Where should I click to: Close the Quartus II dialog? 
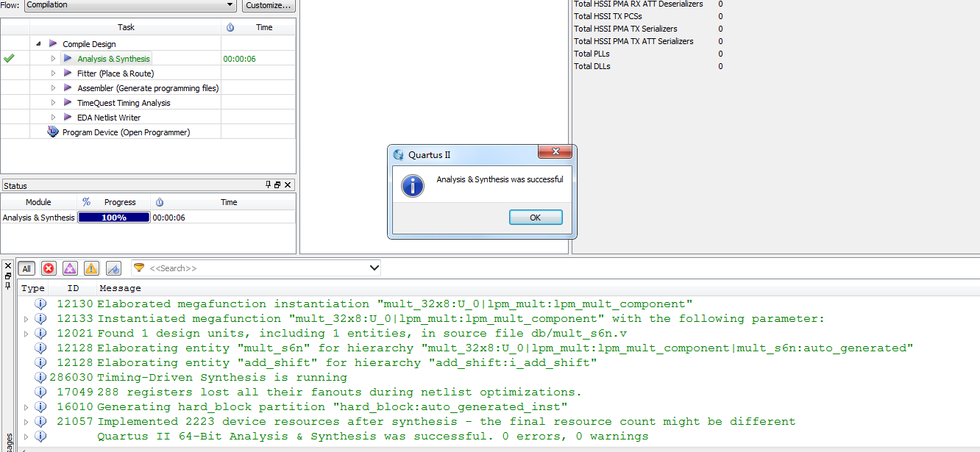(x=555, y=151)
